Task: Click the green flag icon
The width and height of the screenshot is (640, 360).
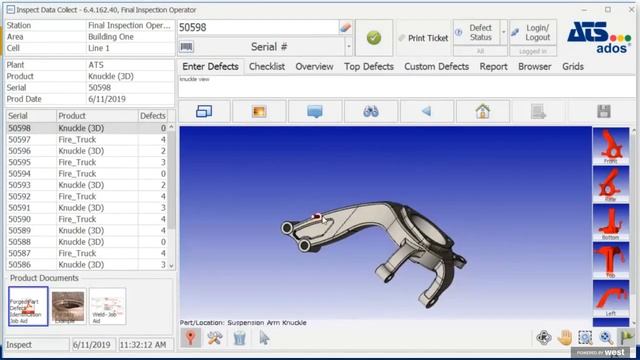Action: point(627,338)
